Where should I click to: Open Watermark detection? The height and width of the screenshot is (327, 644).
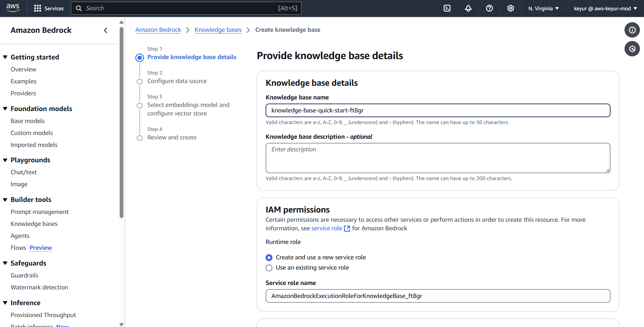pyautogui.click(x=39, y=287)
